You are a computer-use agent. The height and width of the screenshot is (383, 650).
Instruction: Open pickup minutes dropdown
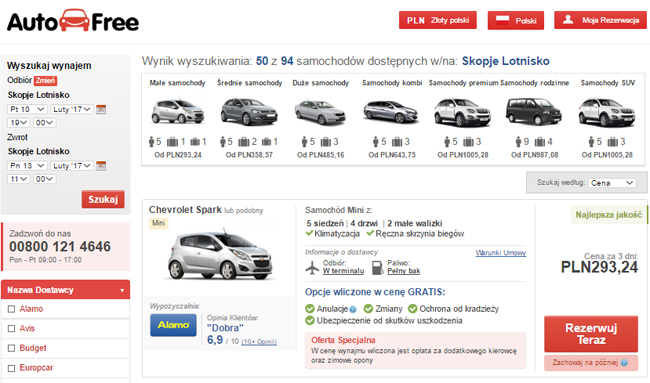[44, 123]
